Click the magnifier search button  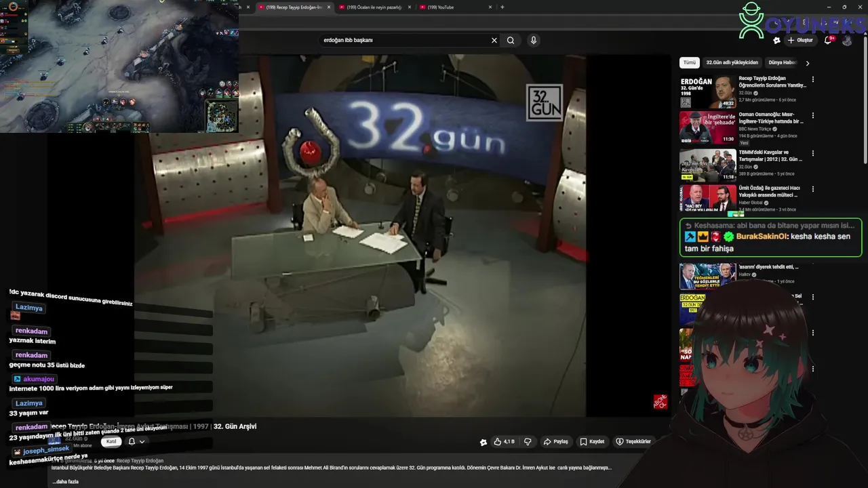[511, 40]
